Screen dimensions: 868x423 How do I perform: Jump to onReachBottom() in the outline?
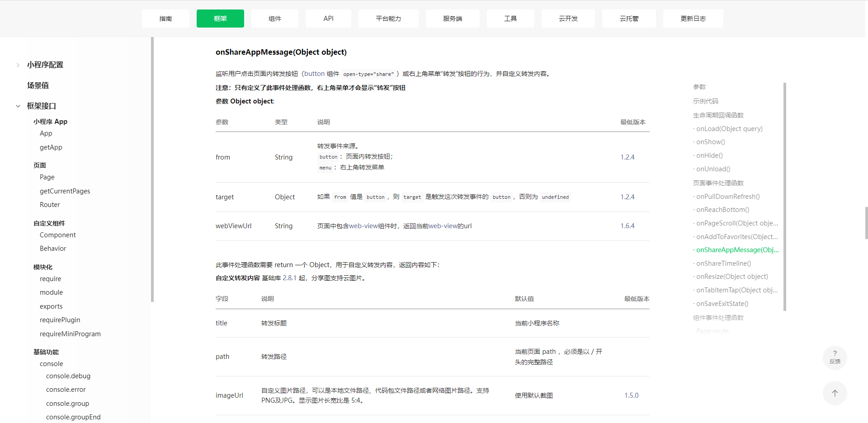point(723,210)
